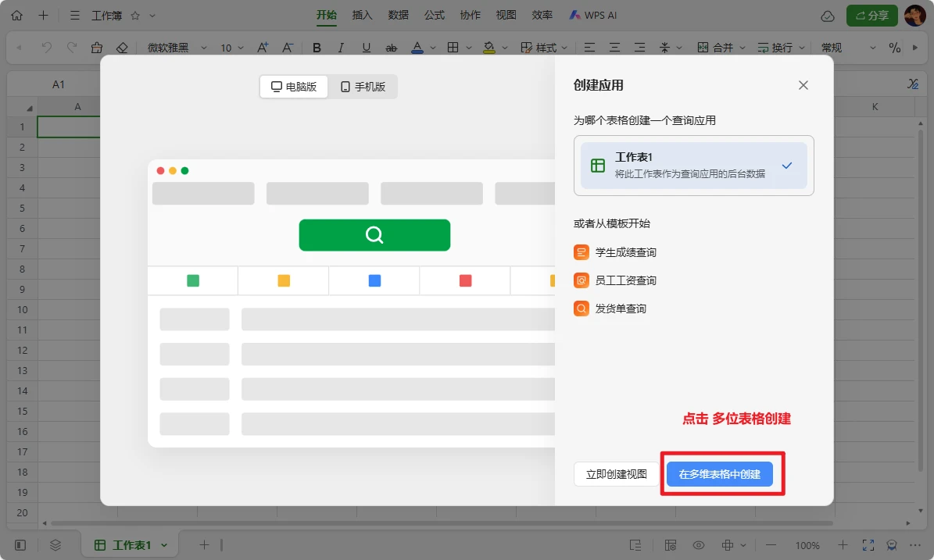The image size is (934, 560).
Task: Switch to the WPS AI tab
Action: point(593,15)
